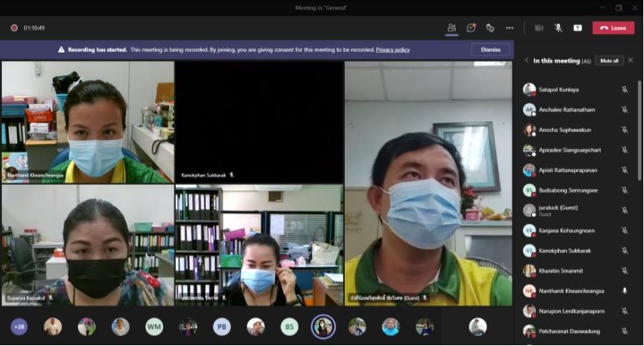This screenshot has width=644, height=346.
Task: Open the More actions ellipsis menu
Action: coord(509,28)
